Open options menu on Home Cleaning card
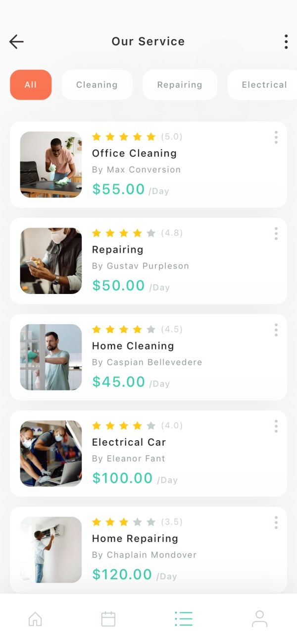This screenshot has width=297, height=644. coord(276,329)
